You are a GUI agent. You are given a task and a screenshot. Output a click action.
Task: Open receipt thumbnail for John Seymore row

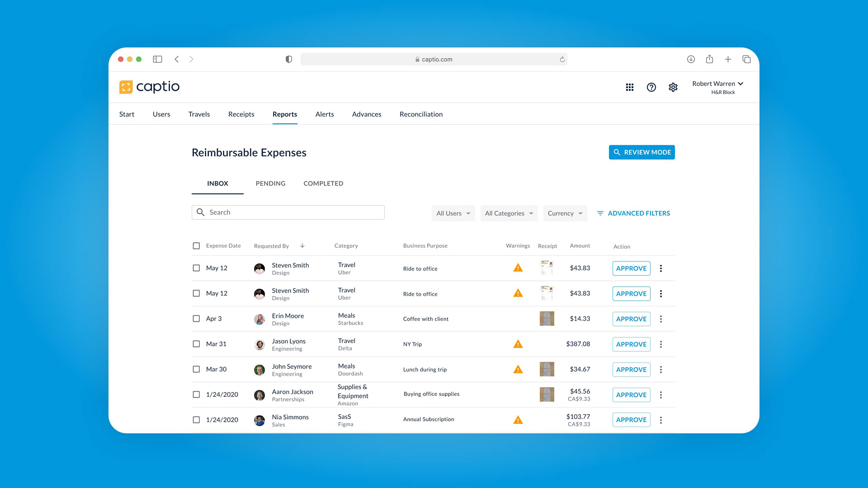(547, 369)
